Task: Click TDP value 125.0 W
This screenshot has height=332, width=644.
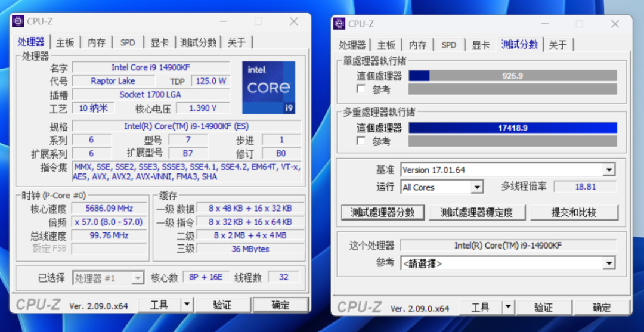Action: tap(210, 81)
